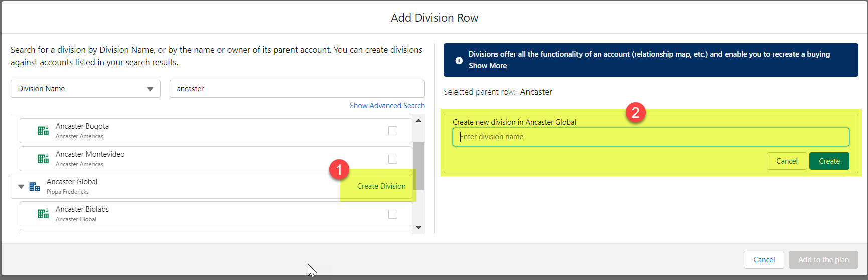The image size is (868, 280).
Task: Focus the Enter division name field
Action: point(650,137)
